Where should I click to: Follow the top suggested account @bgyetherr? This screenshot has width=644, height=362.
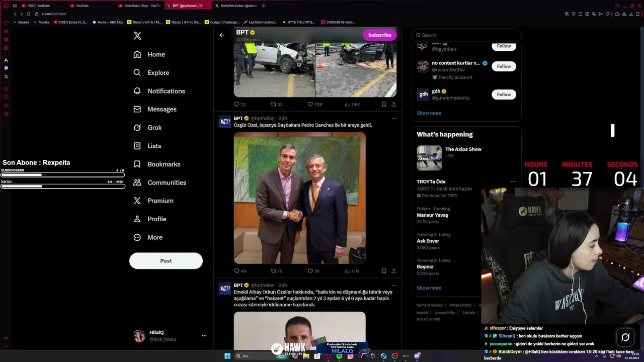click(504, 46)
